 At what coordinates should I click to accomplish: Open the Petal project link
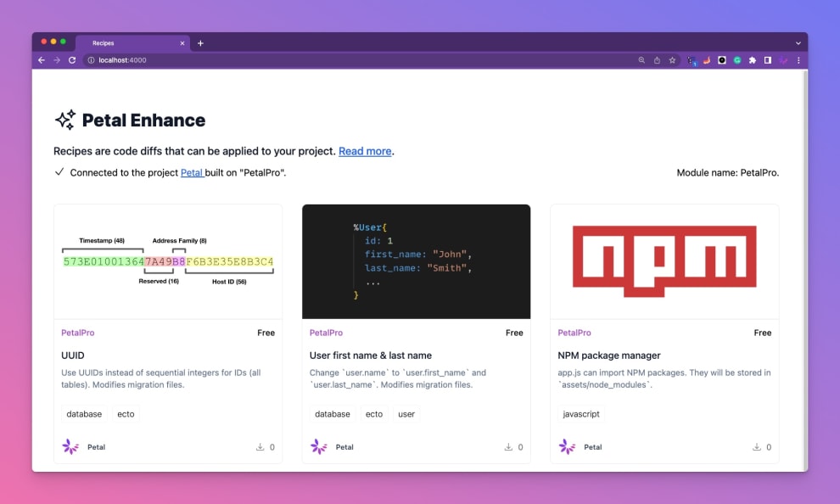pyautogui.click(x=192, y=172)
